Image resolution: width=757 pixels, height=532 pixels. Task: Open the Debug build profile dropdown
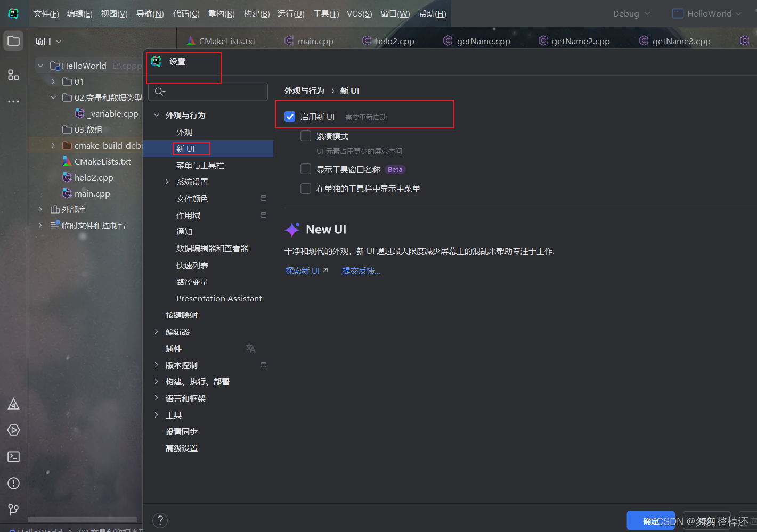[631, 13]
